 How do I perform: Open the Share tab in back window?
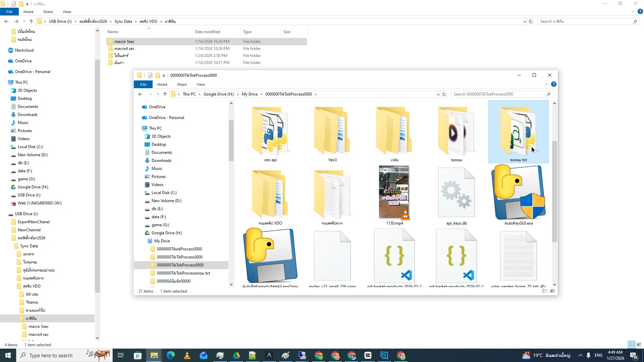pyautogui.click(x=48, y=12)
